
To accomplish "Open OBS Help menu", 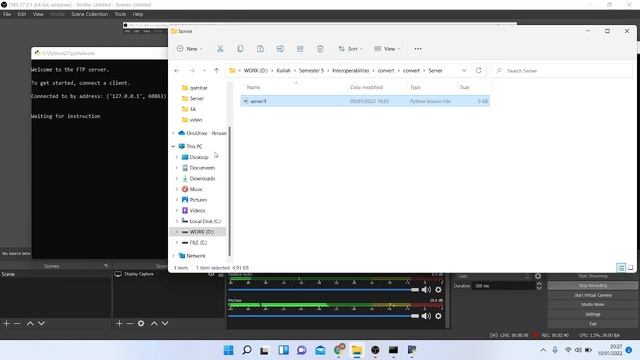I will (x=138, y=14).
